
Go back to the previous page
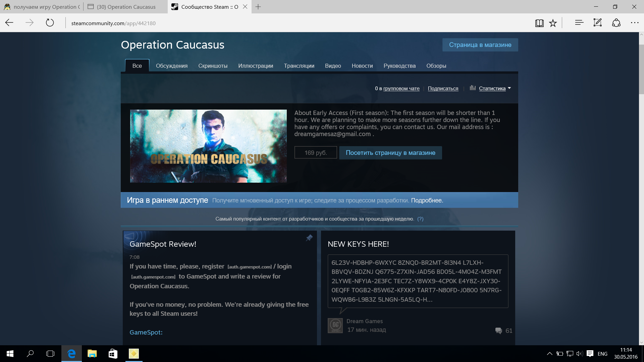9,23
